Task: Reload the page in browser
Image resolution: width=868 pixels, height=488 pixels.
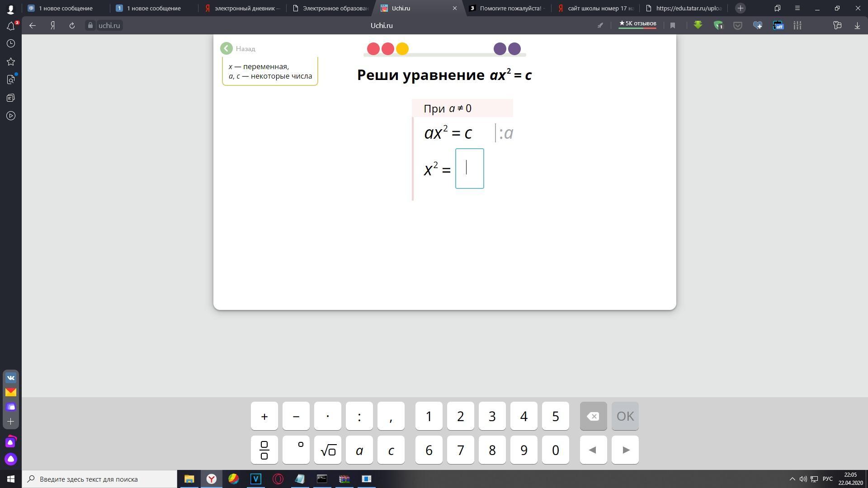Action: point(72,26)
